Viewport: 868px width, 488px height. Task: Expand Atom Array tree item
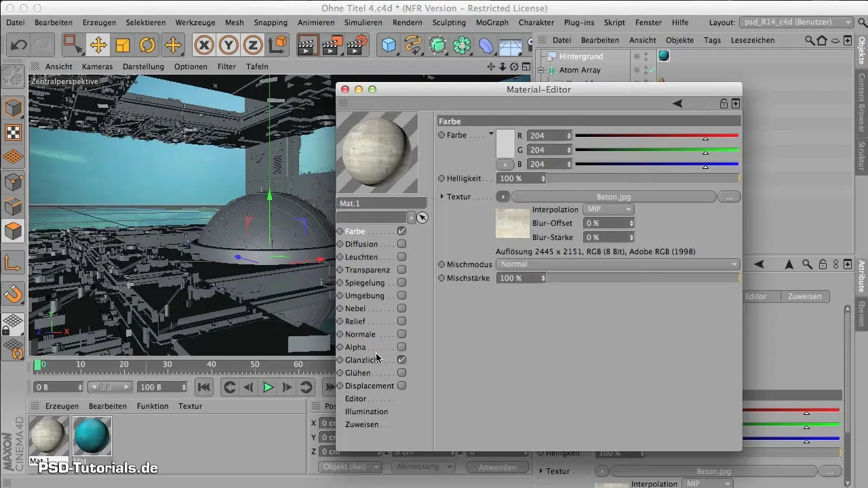coord(541,70)
